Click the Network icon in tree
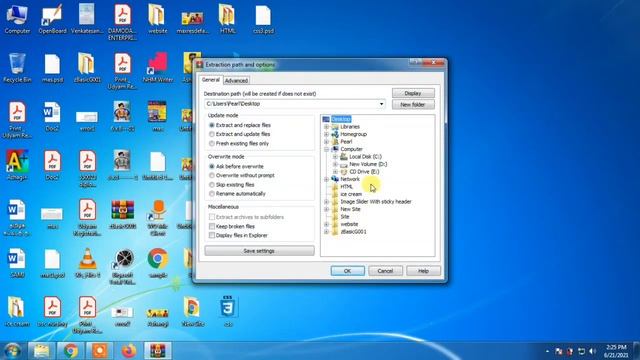640x360 pixels. tap(335, 179)
